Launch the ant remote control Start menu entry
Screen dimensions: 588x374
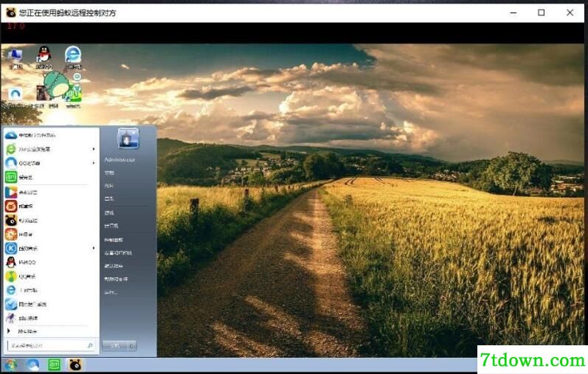tap(51, 221)
